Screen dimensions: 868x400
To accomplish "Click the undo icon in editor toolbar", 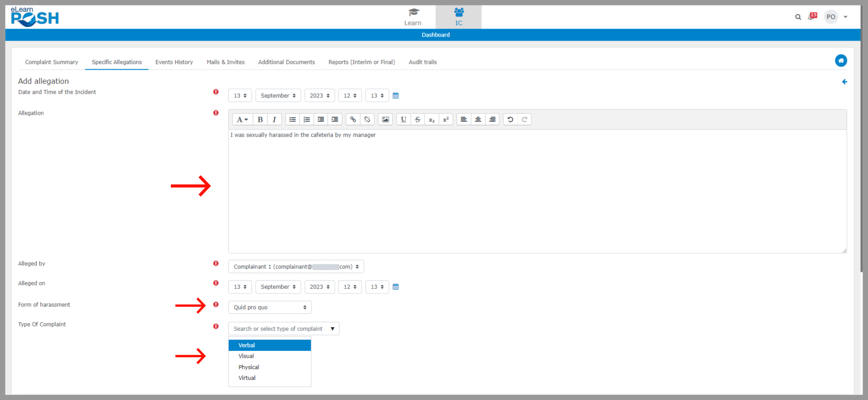I will tap(510, 120).
